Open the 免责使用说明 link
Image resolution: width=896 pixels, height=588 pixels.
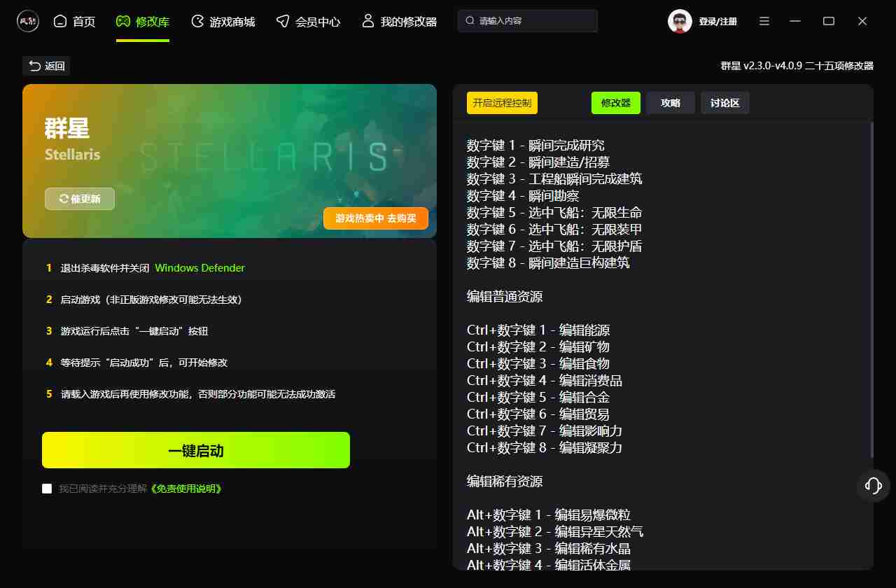point(187,489)
